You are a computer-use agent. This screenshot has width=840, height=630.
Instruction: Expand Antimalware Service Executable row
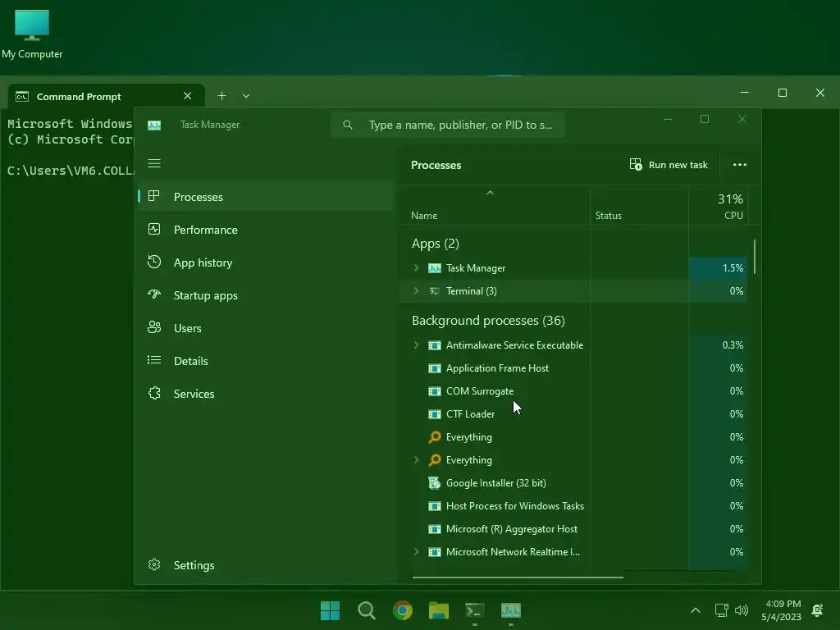416,345
